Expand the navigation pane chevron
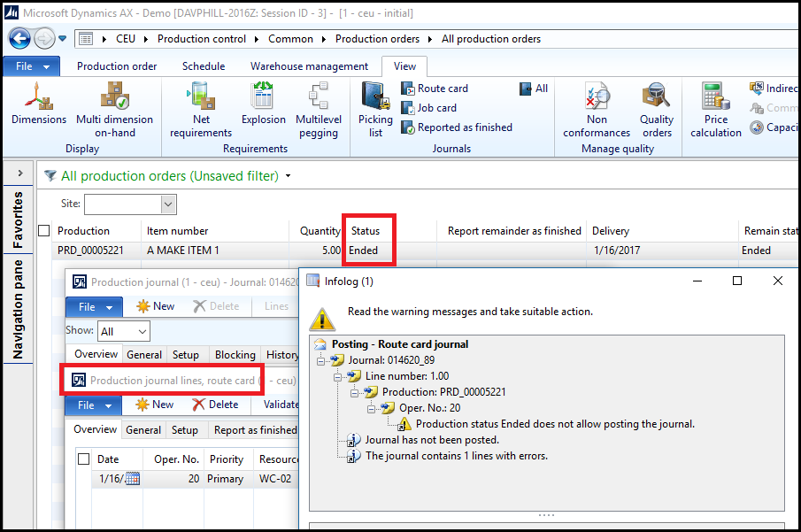This screenshot has width=801, height=532. [x=20, y=173]
